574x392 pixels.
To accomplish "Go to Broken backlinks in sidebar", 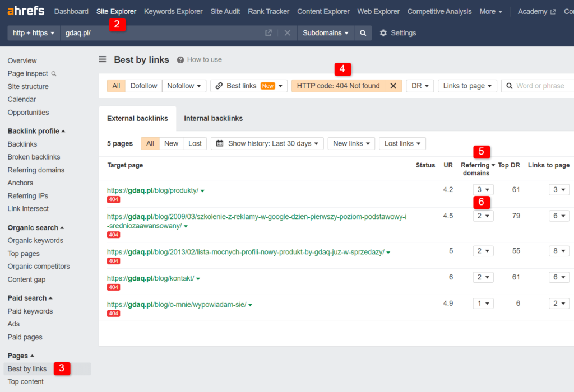I will pos(34,157).
